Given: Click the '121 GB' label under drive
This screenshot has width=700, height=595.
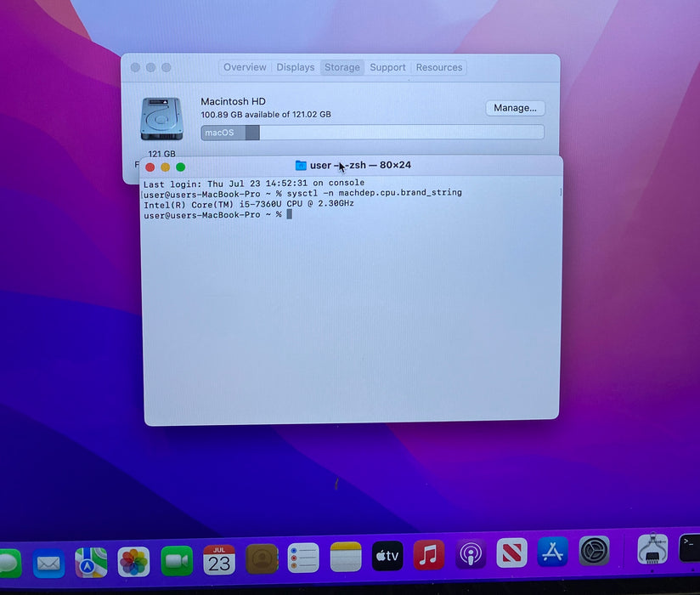Looking at the screenshot, I should (161, 154).
